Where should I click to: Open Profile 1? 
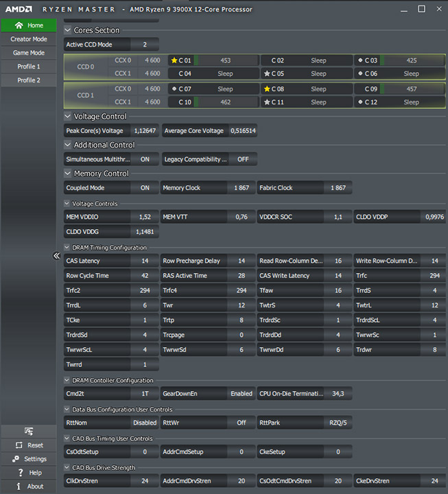tap(29, 67)
